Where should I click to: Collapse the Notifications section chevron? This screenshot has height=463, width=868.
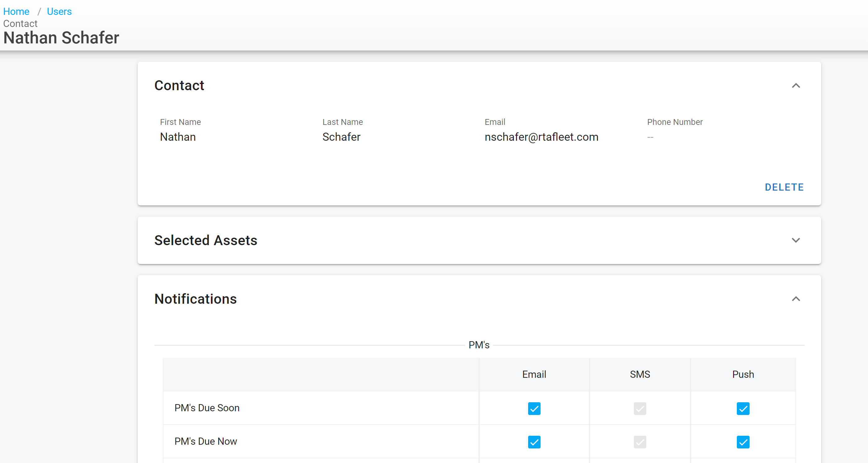[795, 299]
